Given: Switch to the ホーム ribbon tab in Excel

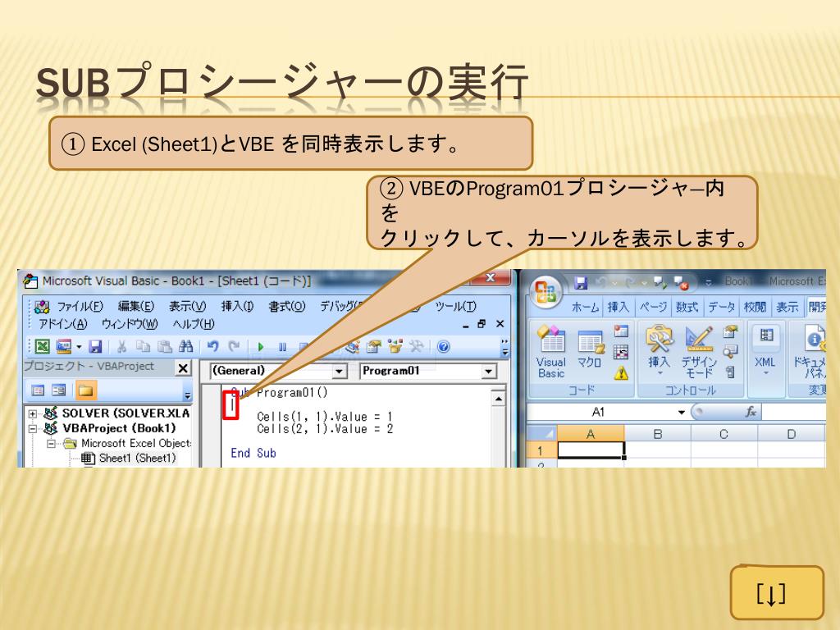Looking at the screenshot, I should pyautogui.click(x=585, y=307).
